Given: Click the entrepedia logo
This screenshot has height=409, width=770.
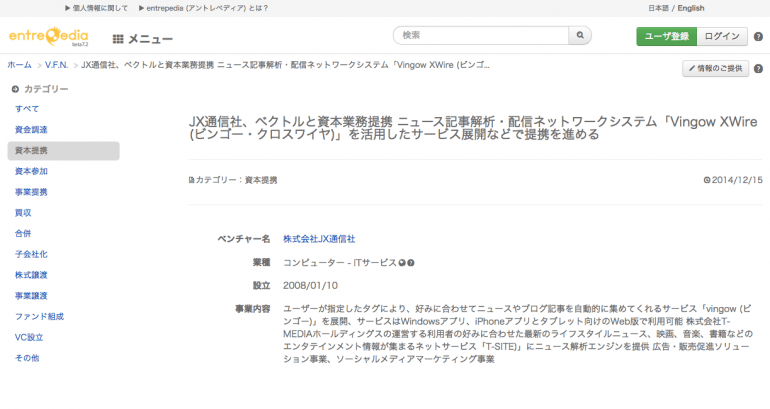Looking at the screenshot, I should pyautogui.click(x=48, y=36).
